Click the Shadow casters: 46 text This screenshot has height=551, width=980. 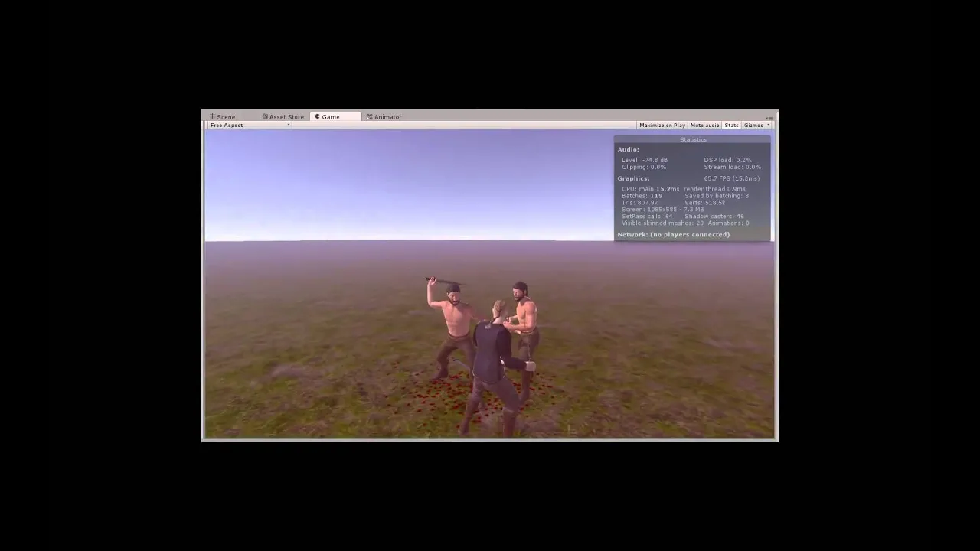pos(714,217)
